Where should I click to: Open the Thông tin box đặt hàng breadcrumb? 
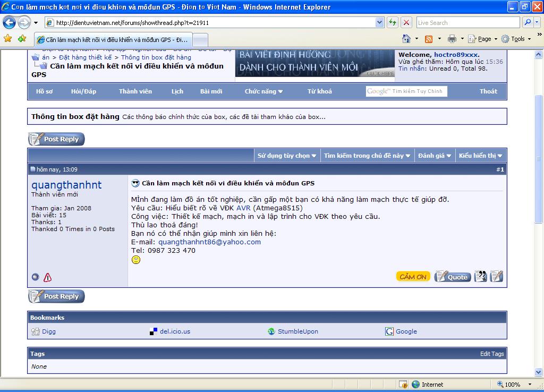click(156, 57)
